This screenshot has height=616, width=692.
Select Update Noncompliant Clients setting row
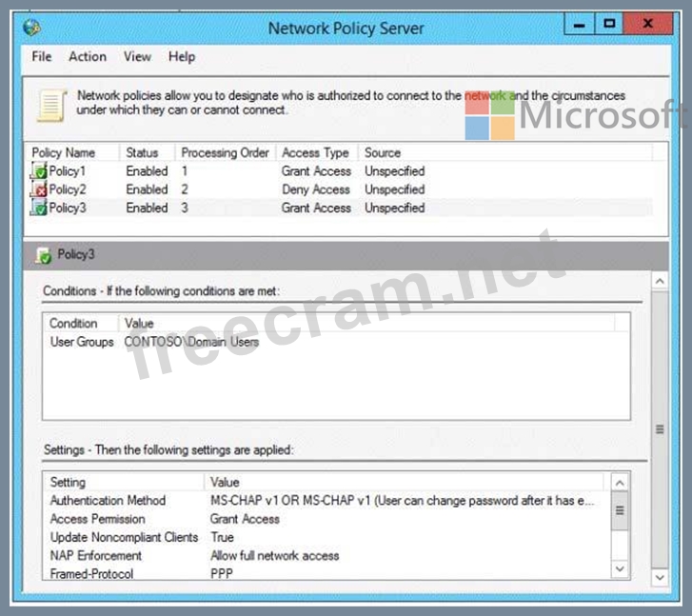pos(326,537)
